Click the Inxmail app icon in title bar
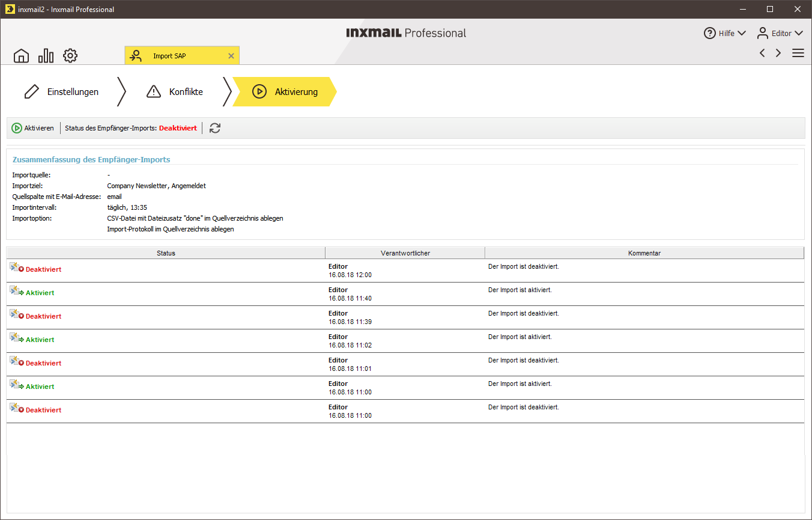 [9, 9]
